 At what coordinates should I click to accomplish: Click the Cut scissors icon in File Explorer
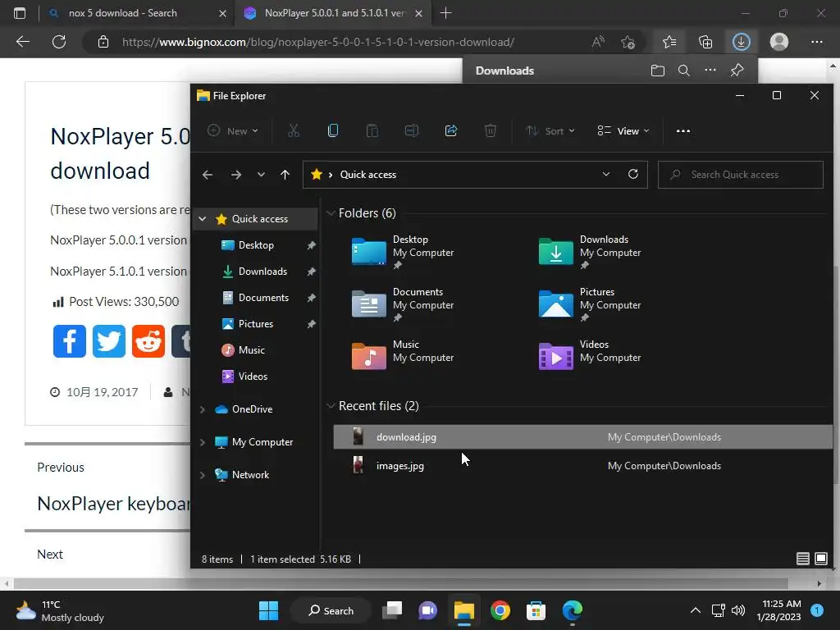(294, 130)
